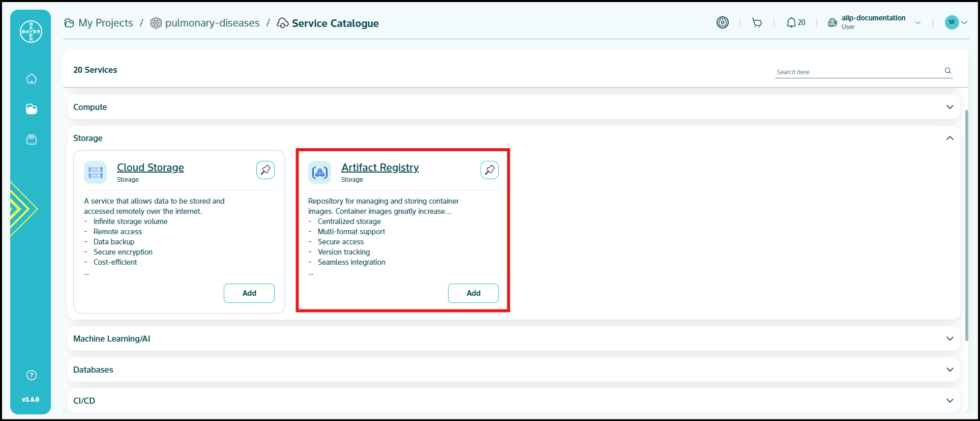Collapse the Storage section

point(949,138)
